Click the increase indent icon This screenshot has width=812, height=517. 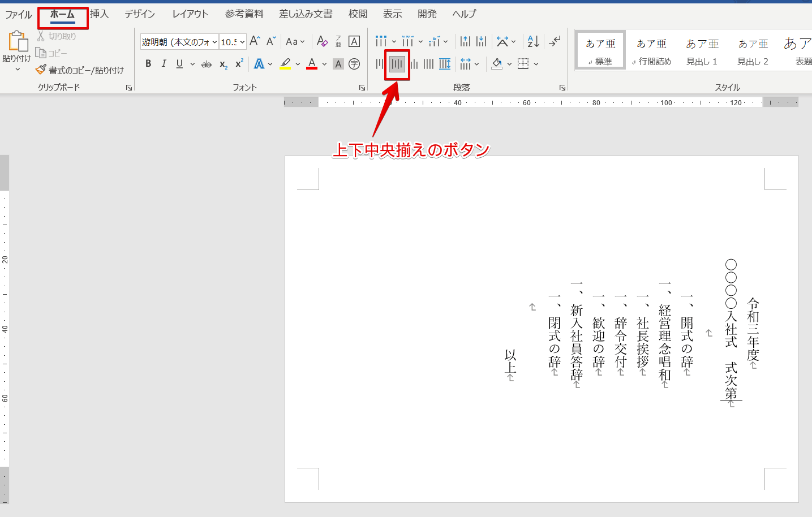pyautogui.click(x=482, y=41)
